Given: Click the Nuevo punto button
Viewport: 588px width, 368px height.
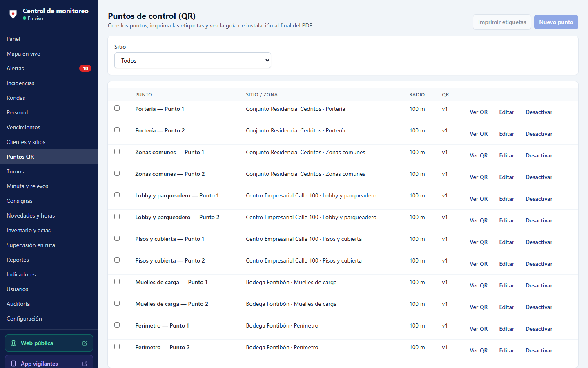Looking at the screenshot, I should [556, 22].
